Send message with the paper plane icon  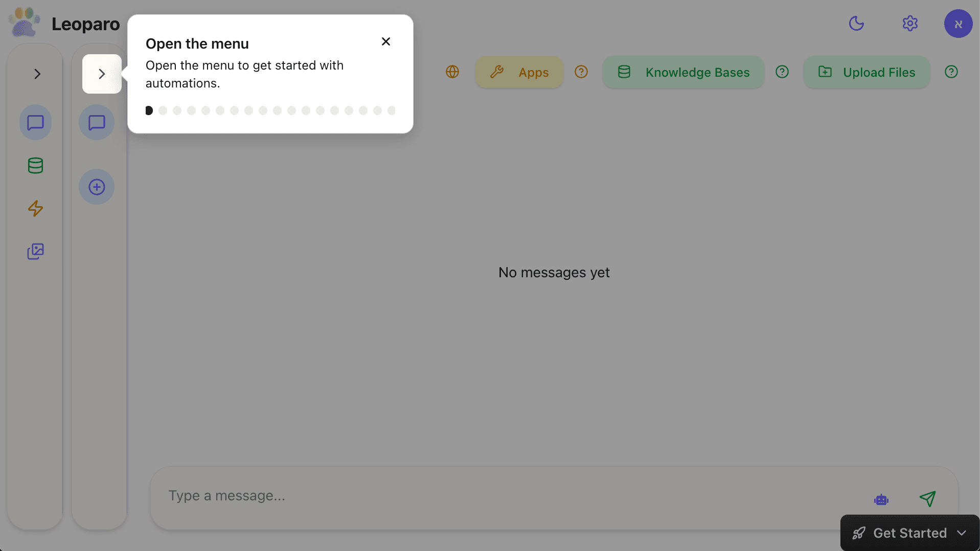tap(927, 499)
